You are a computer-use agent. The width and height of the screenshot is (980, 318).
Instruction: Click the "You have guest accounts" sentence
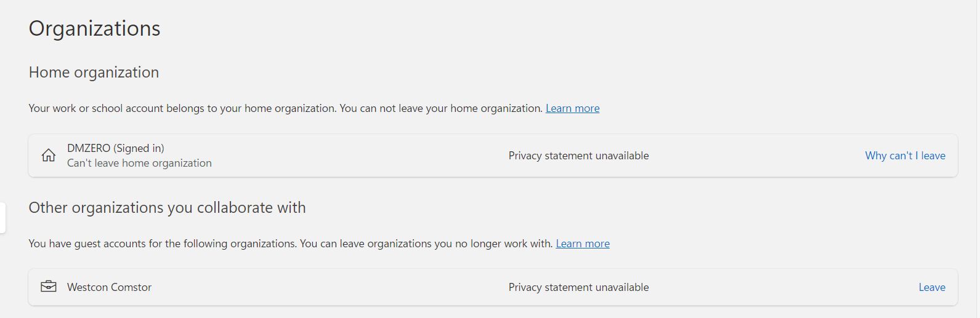pos(163,244)
